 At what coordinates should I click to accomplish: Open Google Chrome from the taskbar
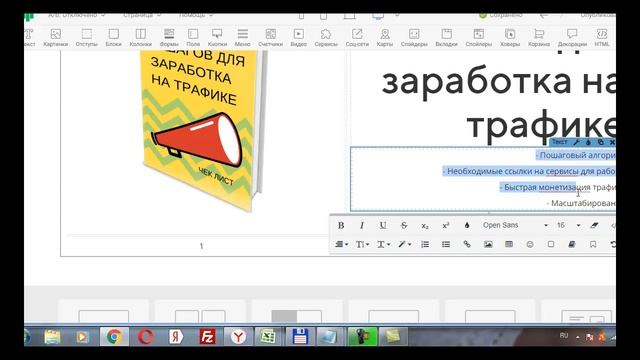tap(115, 337)
